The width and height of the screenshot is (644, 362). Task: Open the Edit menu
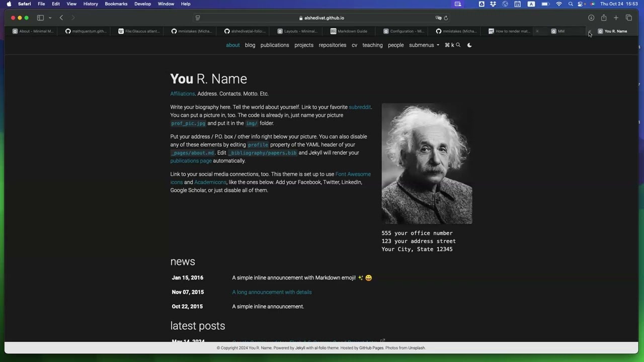(56, 4)
